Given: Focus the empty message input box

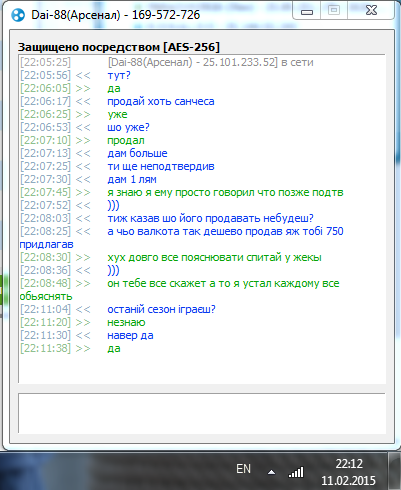Looking at the screenshot, I should point(202,413).
